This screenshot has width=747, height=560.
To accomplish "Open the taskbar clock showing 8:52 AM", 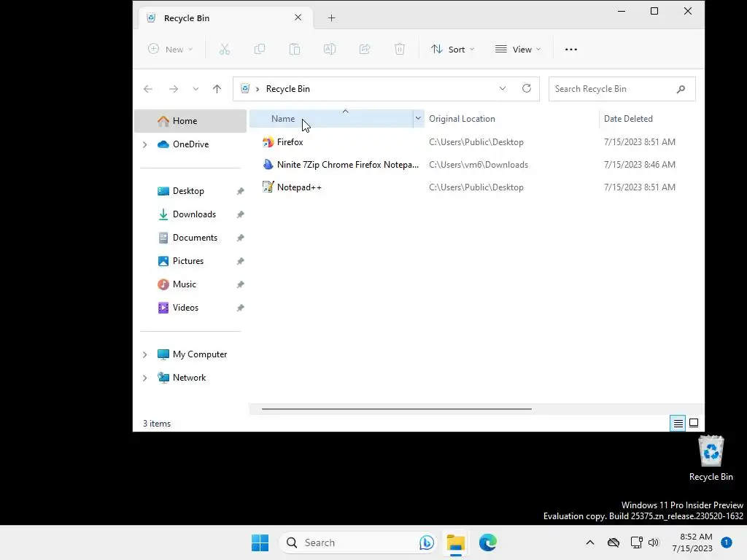I will pyautogui.click(x=692, y=542).
